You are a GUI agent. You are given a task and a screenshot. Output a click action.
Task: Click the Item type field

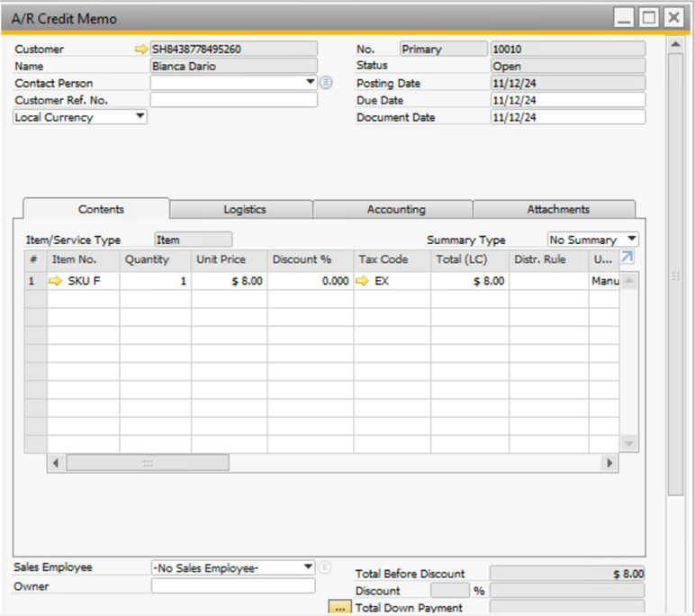pos(194,240)
